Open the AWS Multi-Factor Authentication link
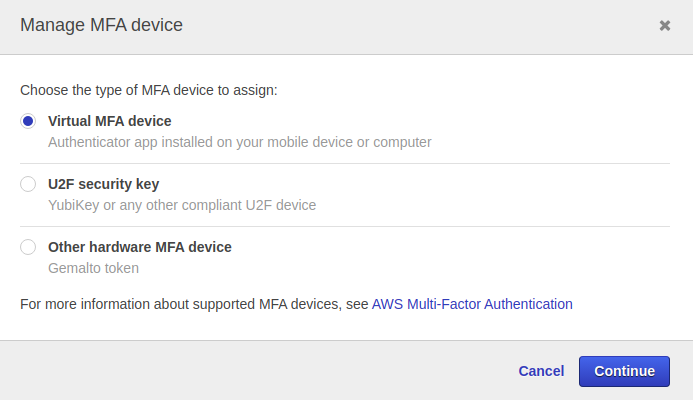The width and height of the screenshot is (693, 400). pyautogui.click(x=472, y=304)
